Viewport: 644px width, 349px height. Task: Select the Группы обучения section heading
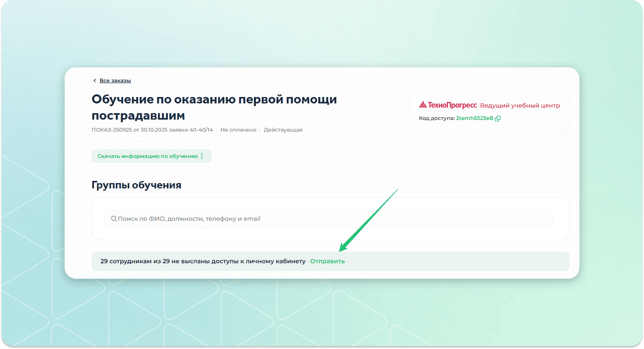[136, 185]
